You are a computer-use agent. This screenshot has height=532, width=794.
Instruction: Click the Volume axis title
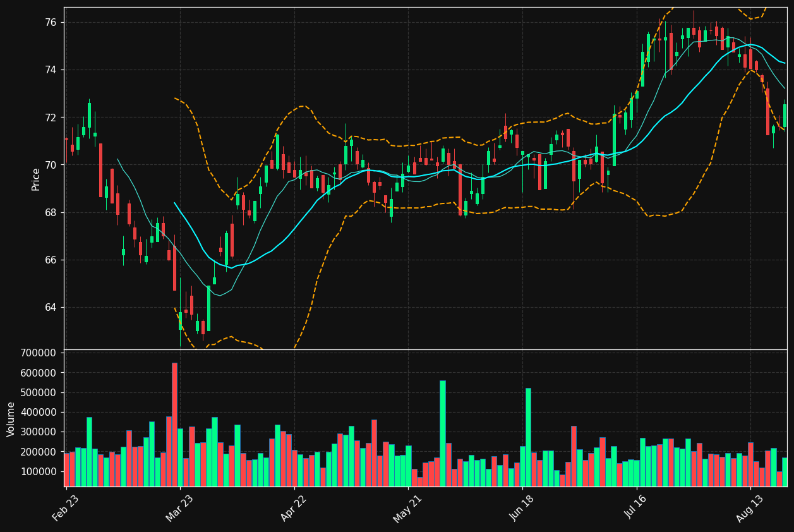tap(11, 419)
